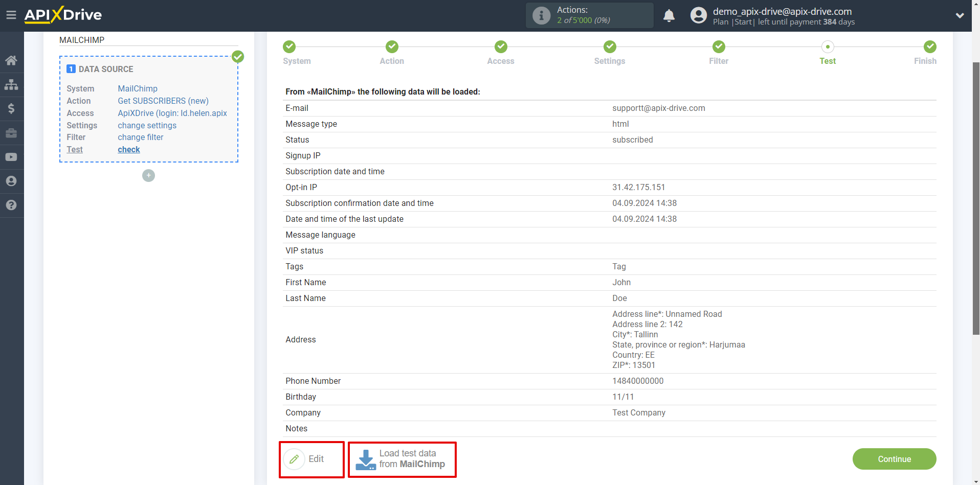Screen dimensions: 980x485
Task: Click the check test link
Action: coord(129,149)
